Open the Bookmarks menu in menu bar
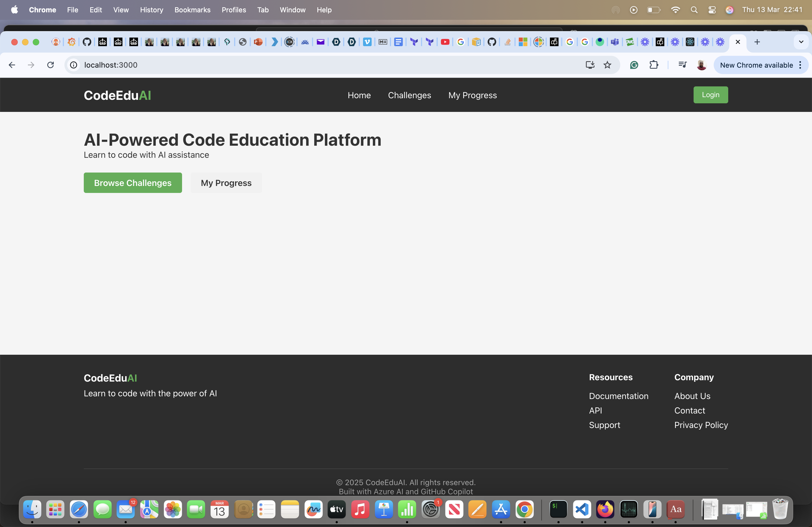 (192, 10)
